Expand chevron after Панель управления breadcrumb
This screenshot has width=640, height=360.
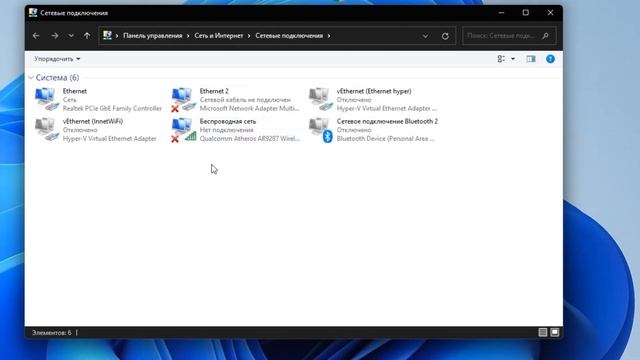tap(188, 36)
